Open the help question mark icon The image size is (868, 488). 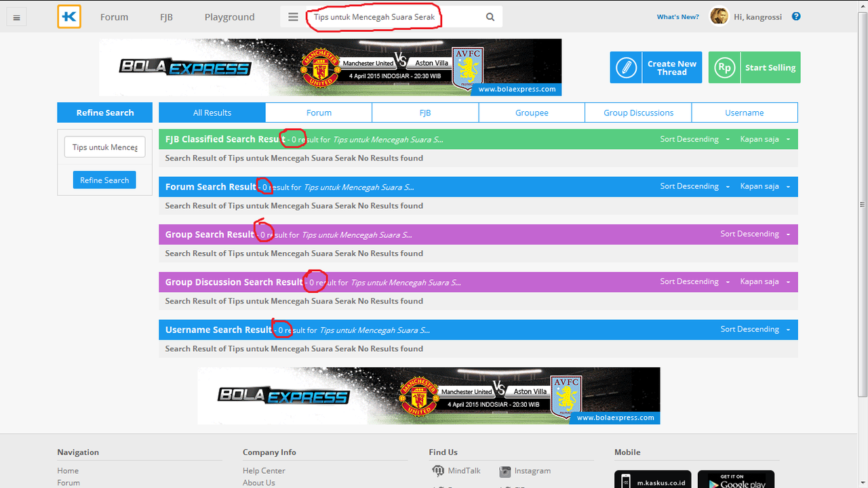796,16
